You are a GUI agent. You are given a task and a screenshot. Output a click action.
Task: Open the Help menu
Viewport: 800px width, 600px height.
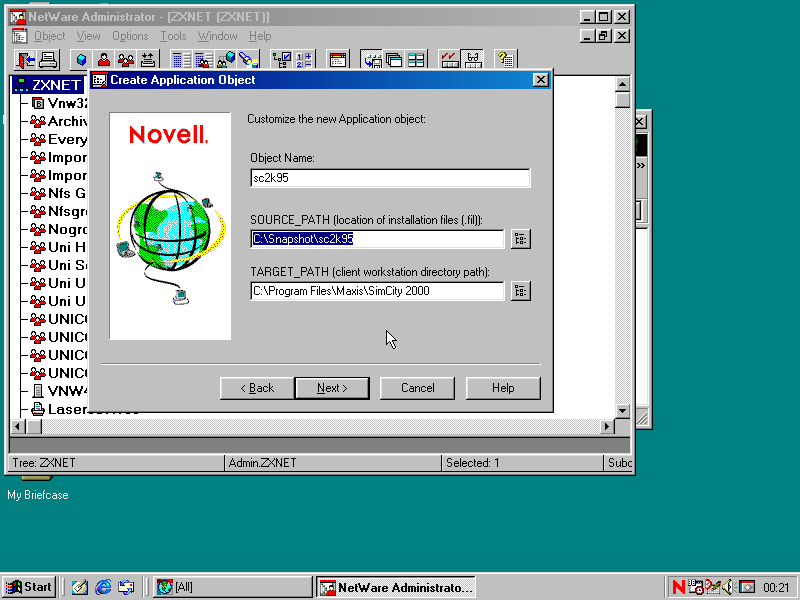click(x=260, y=36)
